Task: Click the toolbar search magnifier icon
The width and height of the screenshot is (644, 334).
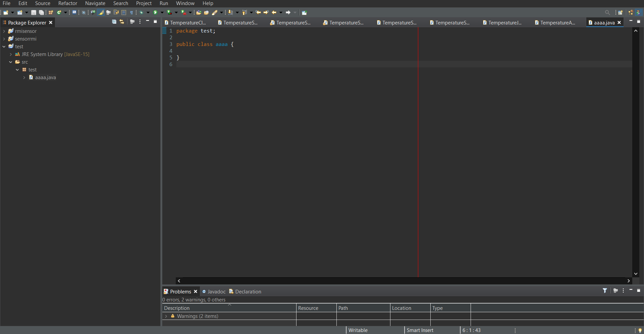Action: coord(607,12)
